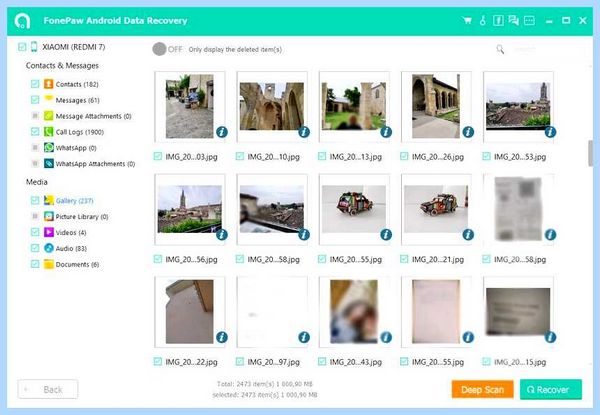Select WhatsApp Attachments (0) category
Viewport: 600px width, 415px height.
[x=95, y=164]
